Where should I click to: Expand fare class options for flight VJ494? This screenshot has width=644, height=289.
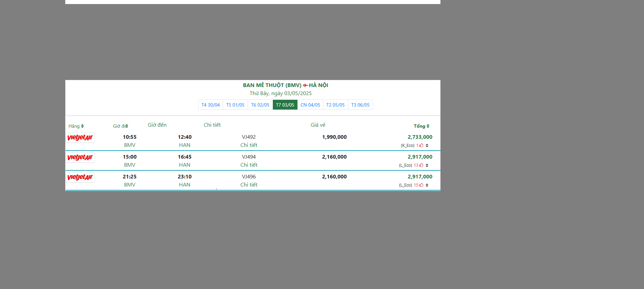pyautogui.click(x=427, y=166)
